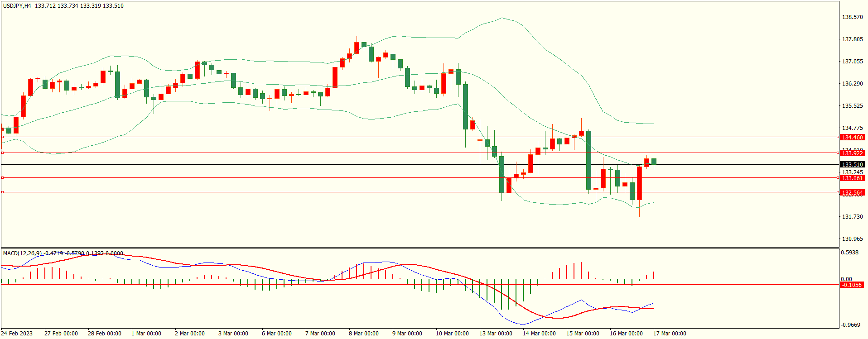Screen dimensions: 868x339
Task: Click the 3 Mar 00:00 date label
Action: pyautogui.click(x=233, y=334)
